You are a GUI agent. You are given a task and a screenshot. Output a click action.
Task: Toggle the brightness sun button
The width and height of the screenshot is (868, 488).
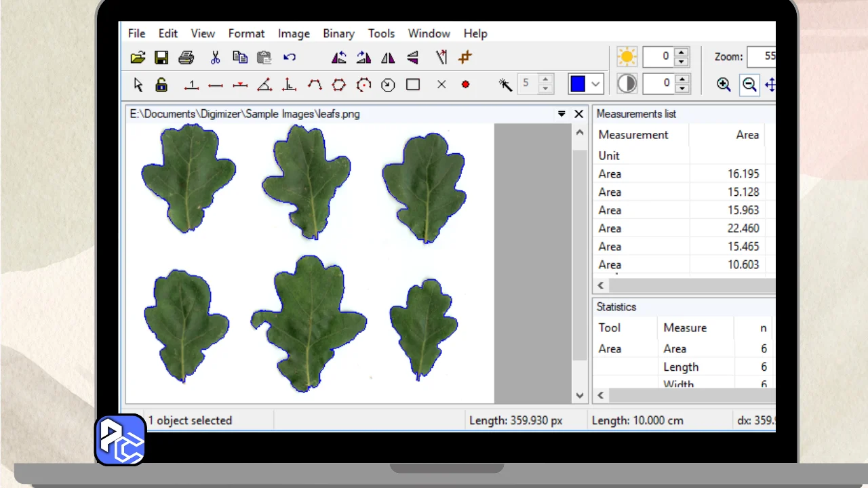pos(627,57)
